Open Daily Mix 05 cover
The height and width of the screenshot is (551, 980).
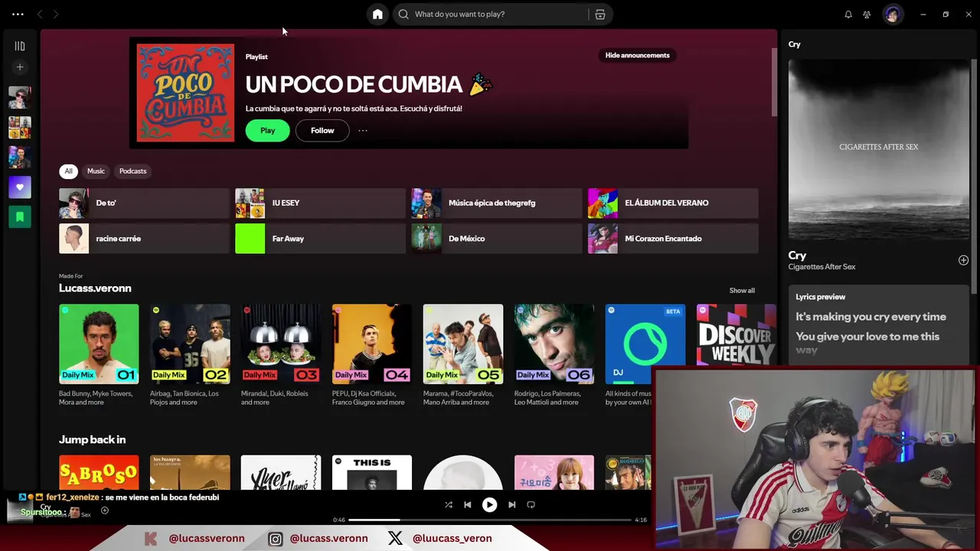(x=463, y=344)
